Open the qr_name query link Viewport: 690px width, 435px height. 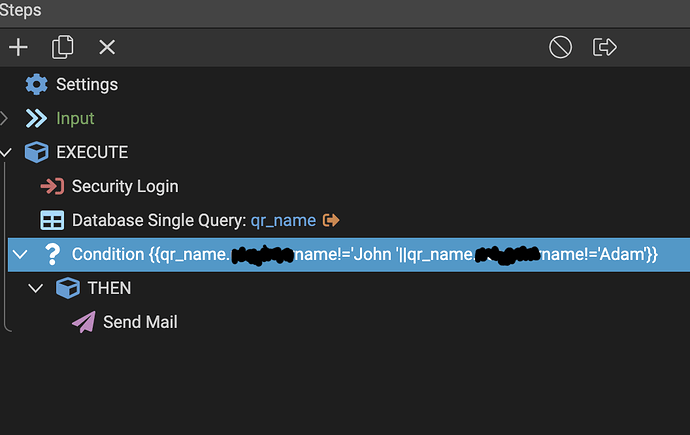pyautogui.click(x=283, y=220)
